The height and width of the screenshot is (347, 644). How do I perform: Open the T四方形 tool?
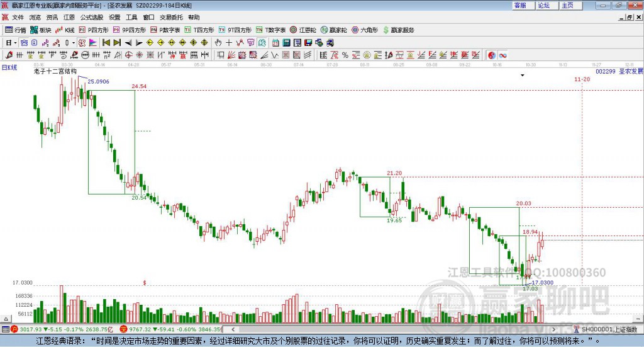pos(199,30)
